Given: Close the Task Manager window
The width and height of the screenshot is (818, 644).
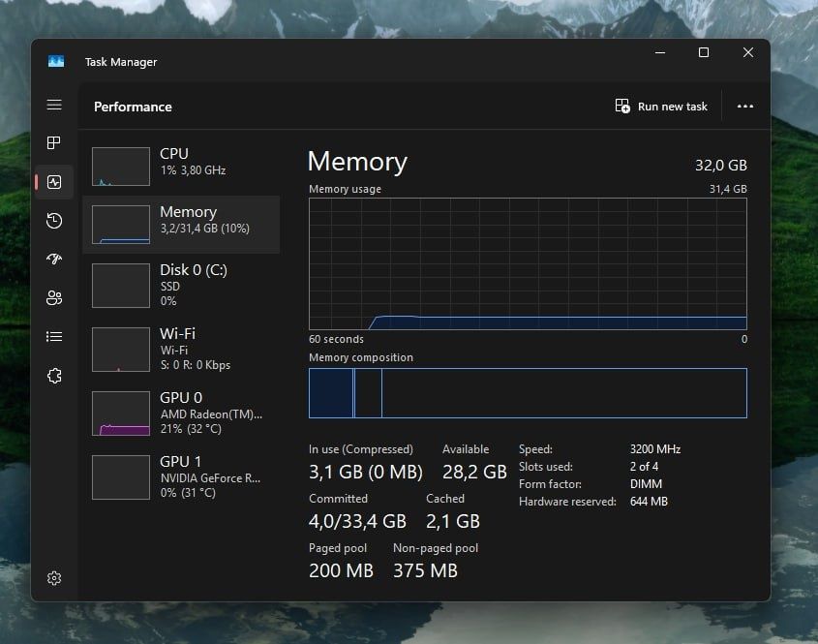Looking at the screenshot, I should (748, 52).
